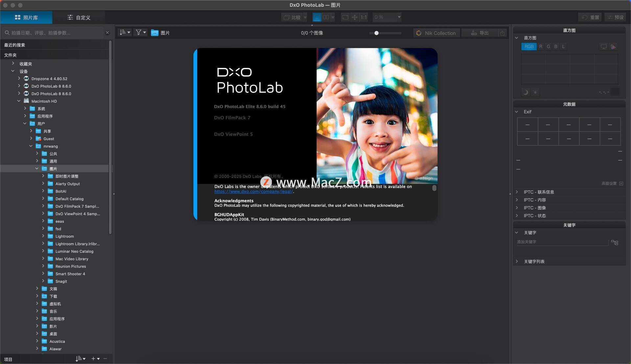631x364 pixels.
Task: Click the Nik Collection button
Action: click(436, 33)
